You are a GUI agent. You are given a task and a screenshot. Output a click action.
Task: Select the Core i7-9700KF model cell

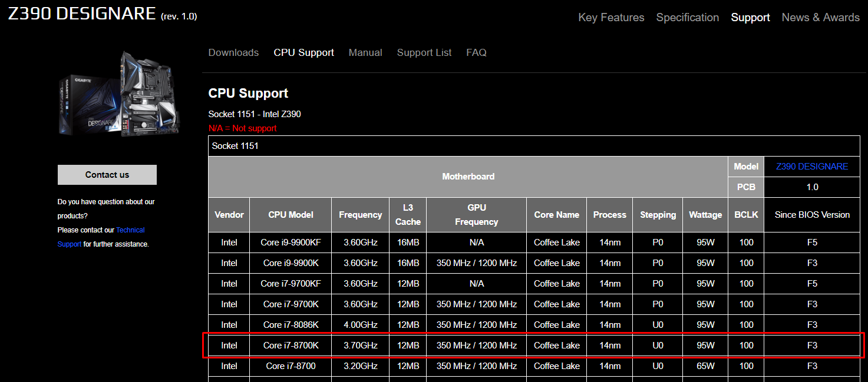(291, 284)
